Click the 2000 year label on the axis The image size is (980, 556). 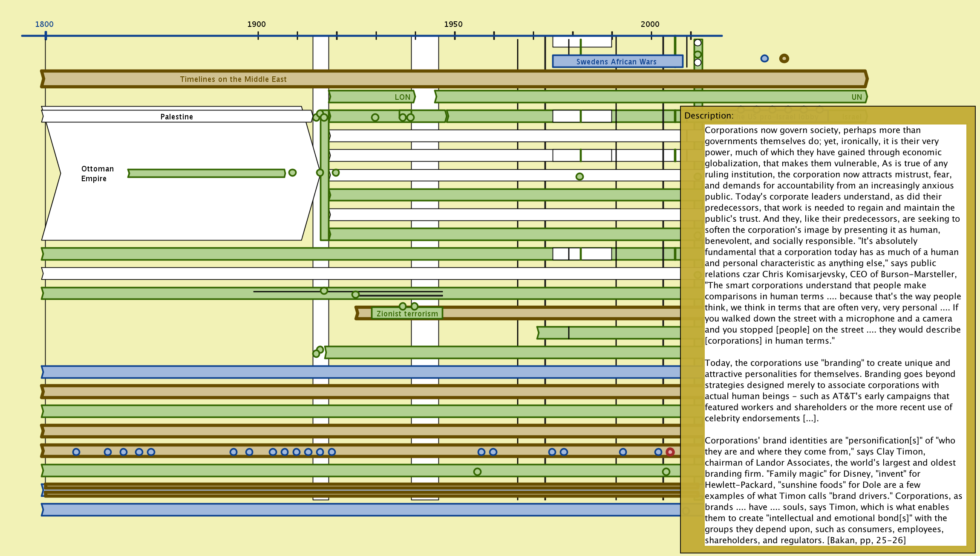[x=650, y=24]
